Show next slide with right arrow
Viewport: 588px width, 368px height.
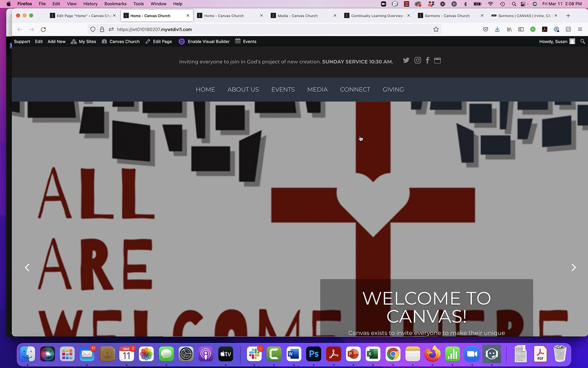tap(573, 267)
